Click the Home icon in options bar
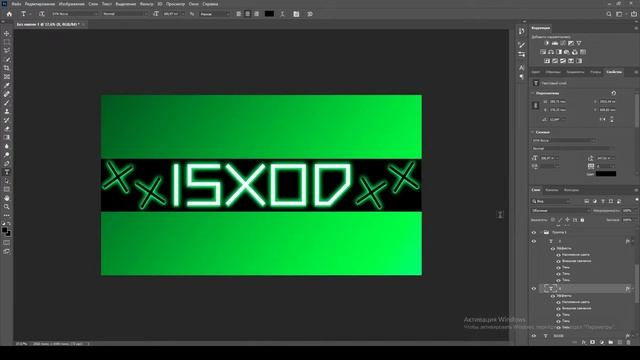 9,14
